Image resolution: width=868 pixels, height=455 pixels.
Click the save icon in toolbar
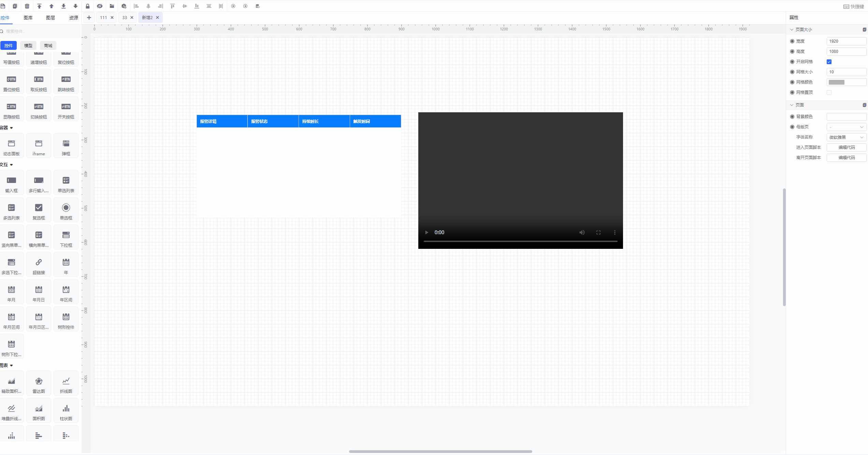pyautogui.click(x=3, y=6)
